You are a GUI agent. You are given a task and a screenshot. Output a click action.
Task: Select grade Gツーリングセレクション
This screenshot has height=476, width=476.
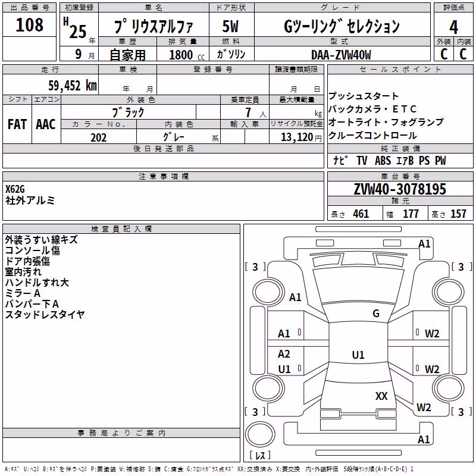coord(342,26)
